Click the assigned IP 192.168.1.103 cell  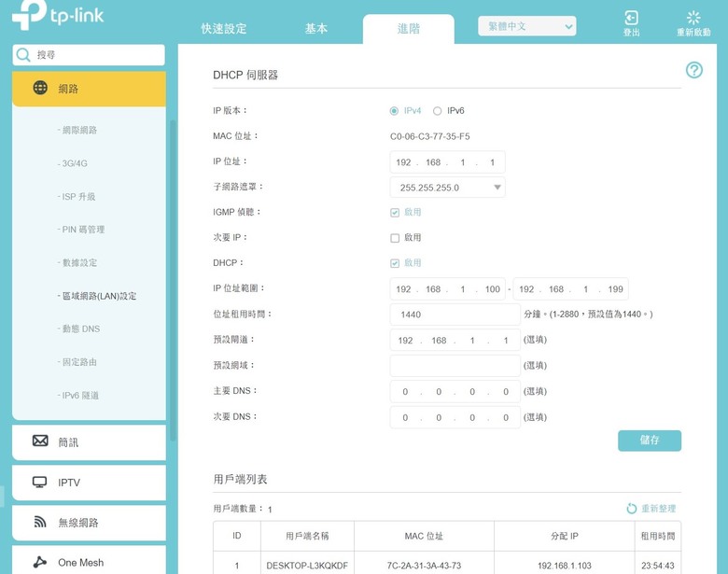pos(564,566)
